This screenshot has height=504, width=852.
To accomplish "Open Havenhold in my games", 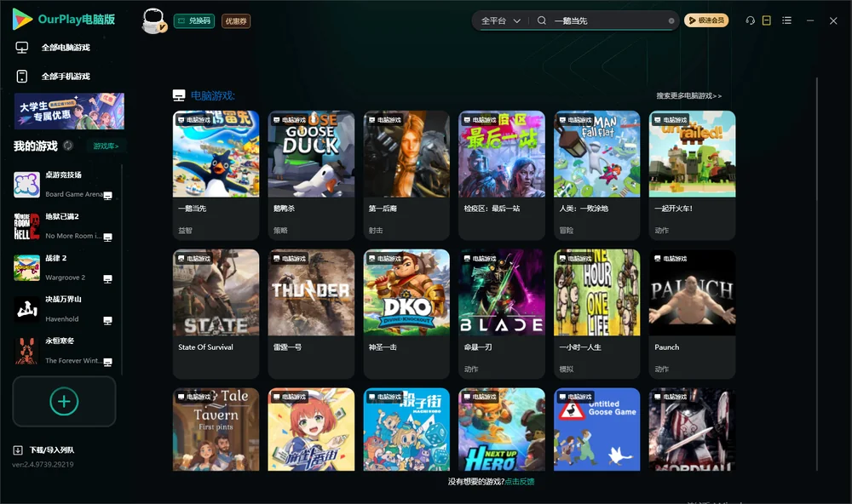I will pos(64,310).
